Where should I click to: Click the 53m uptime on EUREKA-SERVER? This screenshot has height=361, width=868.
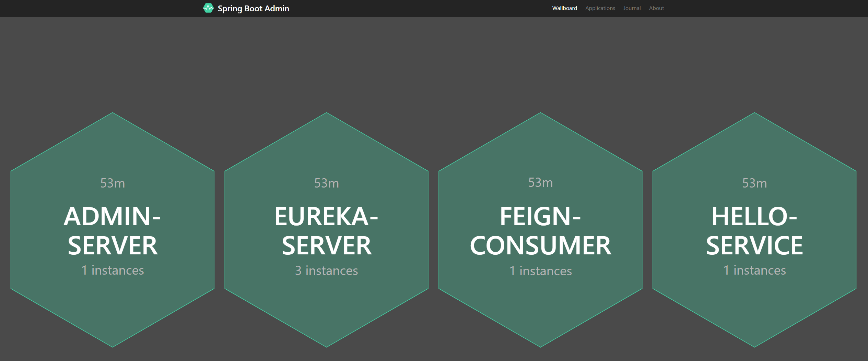pos(326,183)
